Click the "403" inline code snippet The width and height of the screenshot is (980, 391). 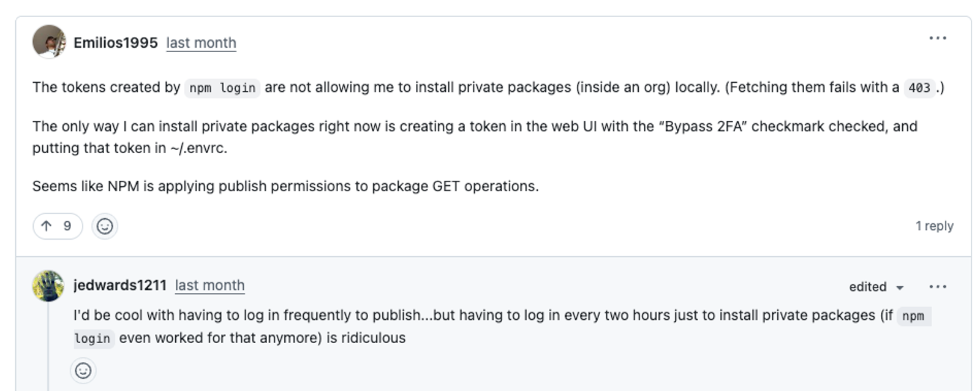pos(919,88)
